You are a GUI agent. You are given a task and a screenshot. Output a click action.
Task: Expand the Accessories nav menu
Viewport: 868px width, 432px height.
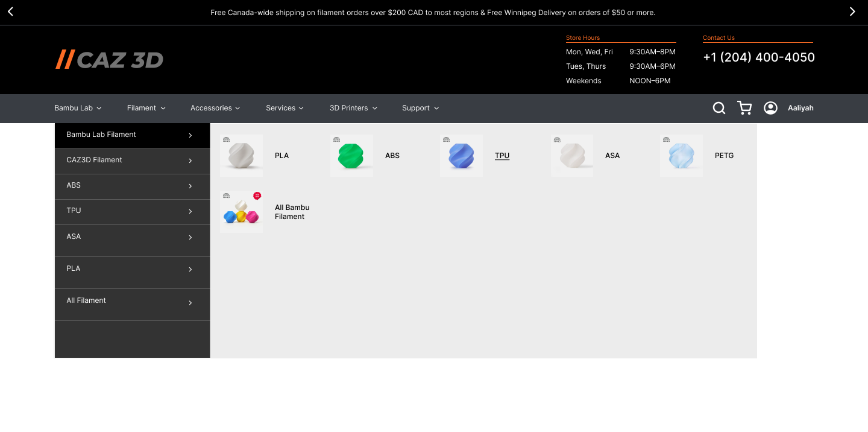(x=215, y=108)
